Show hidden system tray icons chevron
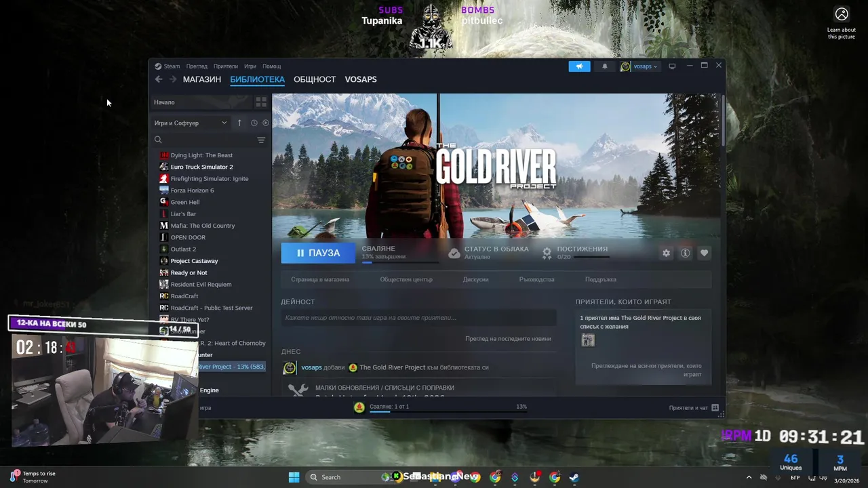The width and height of the screenshot is (868, 488). (749, 477)
